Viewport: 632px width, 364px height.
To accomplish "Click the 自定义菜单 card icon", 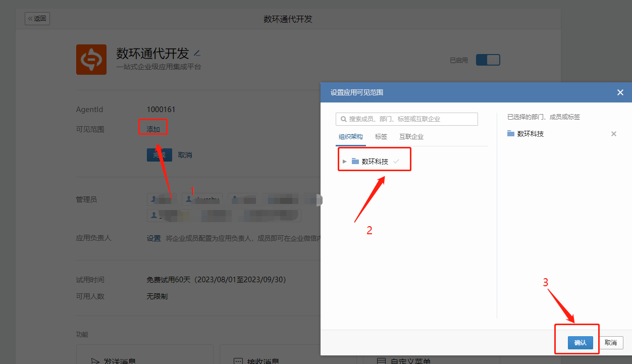I will (x=382, y=361).
